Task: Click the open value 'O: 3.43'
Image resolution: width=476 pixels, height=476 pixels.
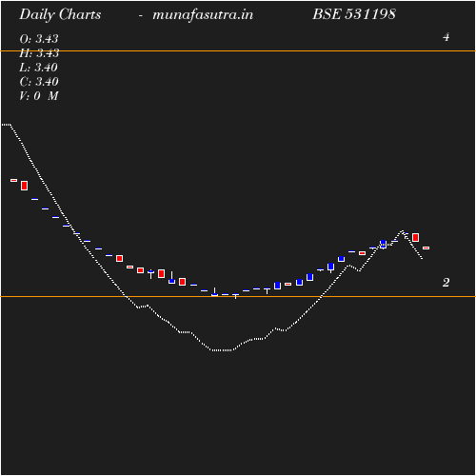Action: [39, 39]
